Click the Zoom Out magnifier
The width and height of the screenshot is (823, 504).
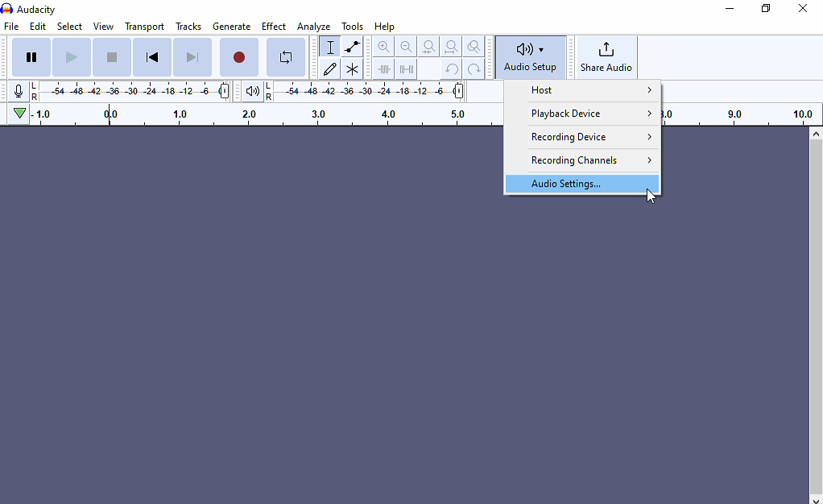click(406, 48)
